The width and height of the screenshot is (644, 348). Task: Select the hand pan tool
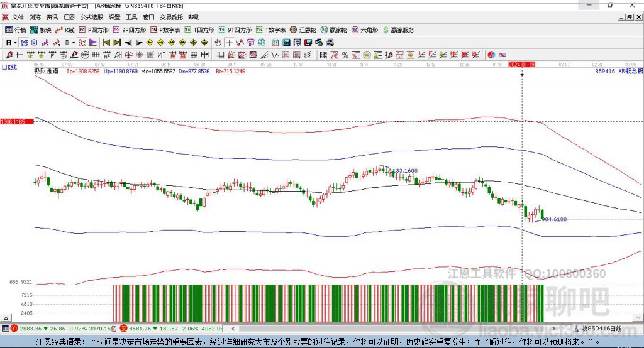point(218,43)
